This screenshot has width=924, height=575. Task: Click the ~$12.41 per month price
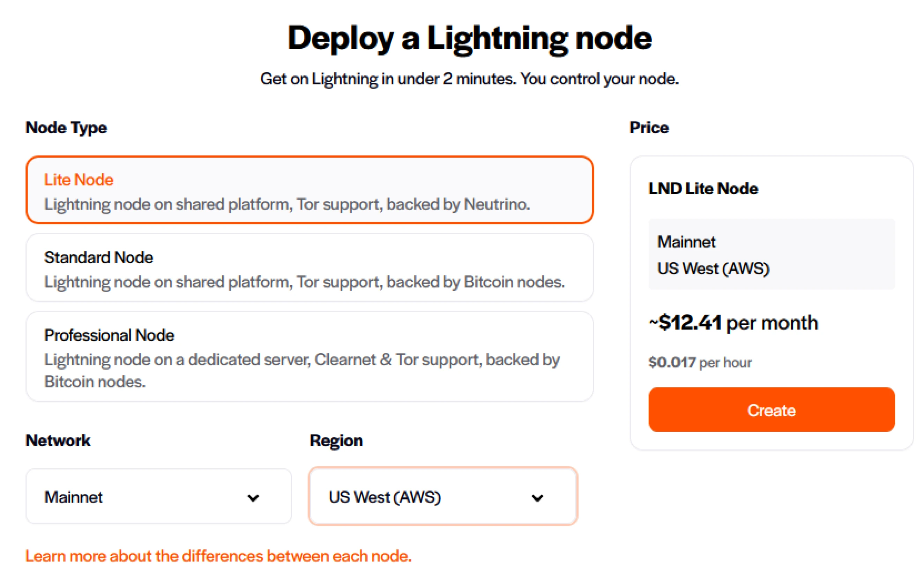pyautogui.click(x=733, y=323)
